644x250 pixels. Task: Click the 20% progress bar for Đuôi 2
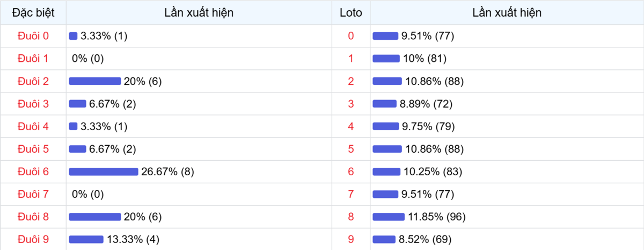(x=95, y=81)
